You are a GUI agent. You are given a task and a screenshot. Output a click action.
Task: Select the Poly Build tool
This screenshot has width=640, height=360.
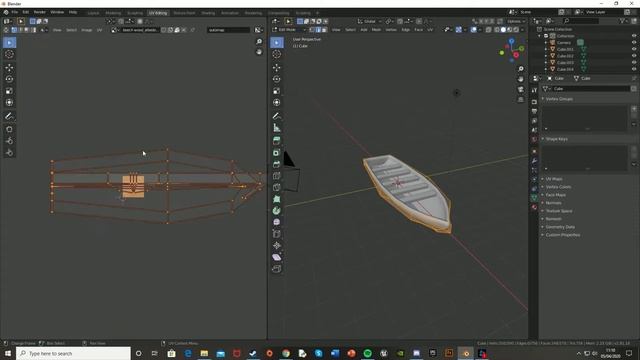(x=277, y=199)
